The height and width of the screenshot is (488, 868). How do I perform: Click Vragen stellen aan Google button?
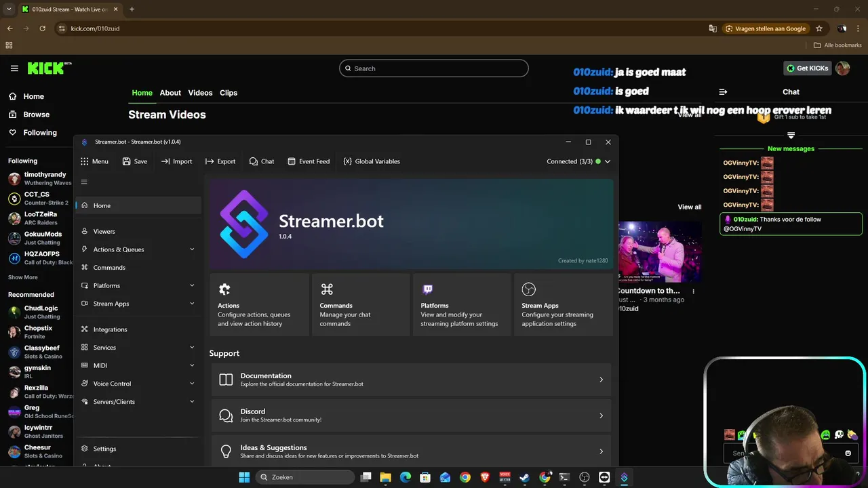pyautogui.click(x=766, y=28)
